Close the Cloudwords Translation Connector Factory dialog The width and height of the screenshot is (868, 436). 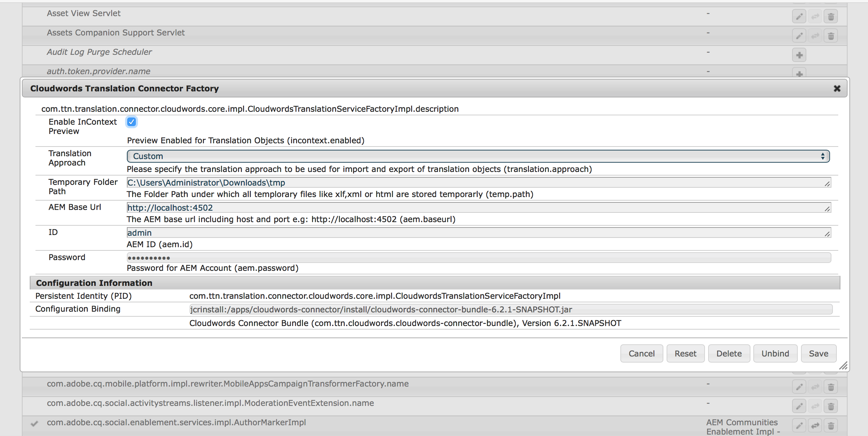point(837,88)
